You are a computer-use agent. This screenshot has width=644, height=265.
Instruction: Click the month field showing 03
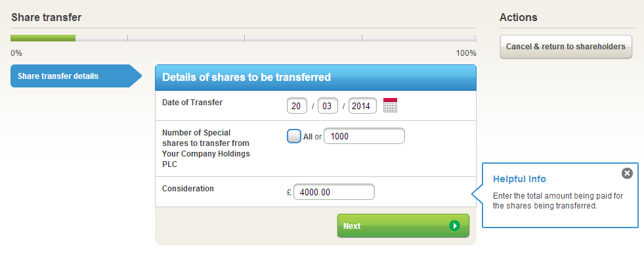click(328, 105)
